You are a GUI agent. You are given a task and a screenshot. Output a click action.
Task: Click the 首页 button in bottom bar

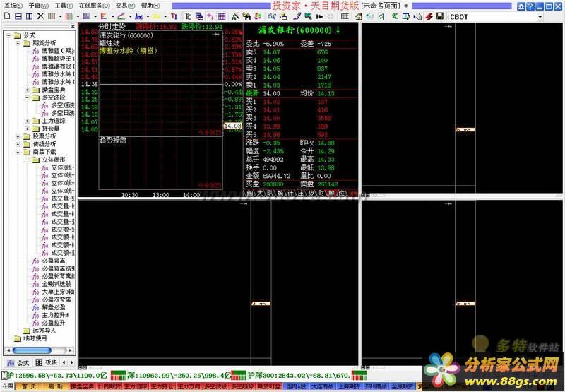click(29, 386)
